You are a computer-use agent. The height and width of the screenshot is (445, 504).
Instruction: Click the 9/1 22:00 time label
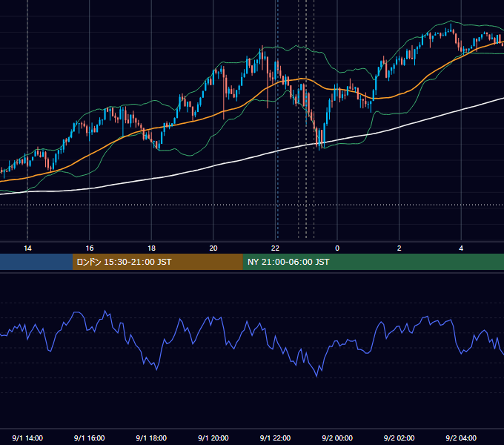click(275, 438)
